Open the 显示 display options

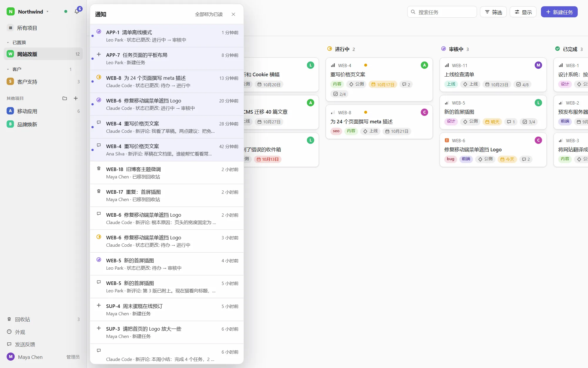[523, 12]
